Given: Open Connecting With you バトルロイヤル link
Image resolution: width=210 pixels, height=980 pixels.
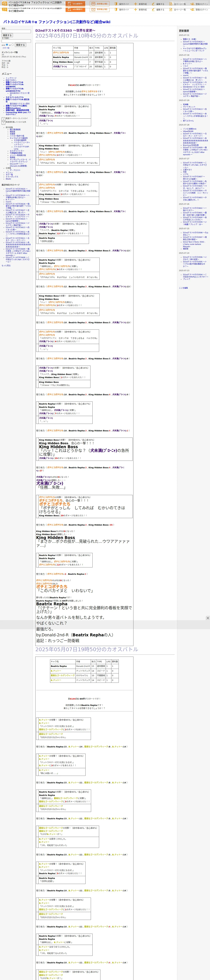Looking at the screenshot, I should [18, 113].
